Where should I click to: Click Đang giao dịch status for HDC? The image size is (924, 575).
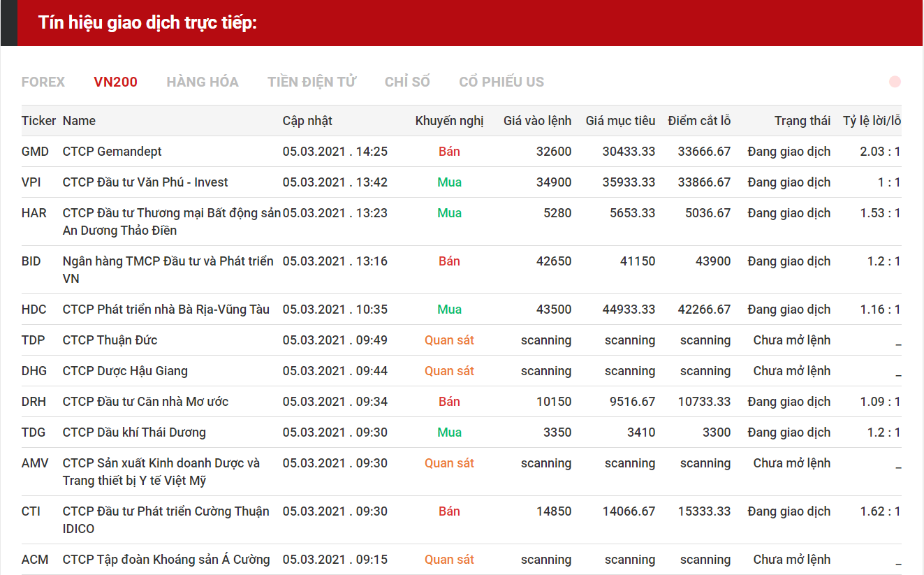click(789, 310)
